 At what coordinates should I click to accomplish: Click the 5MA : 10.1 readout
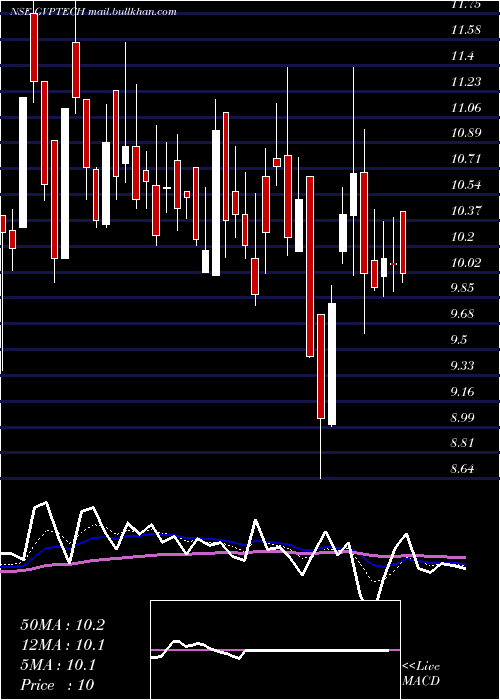58,666
